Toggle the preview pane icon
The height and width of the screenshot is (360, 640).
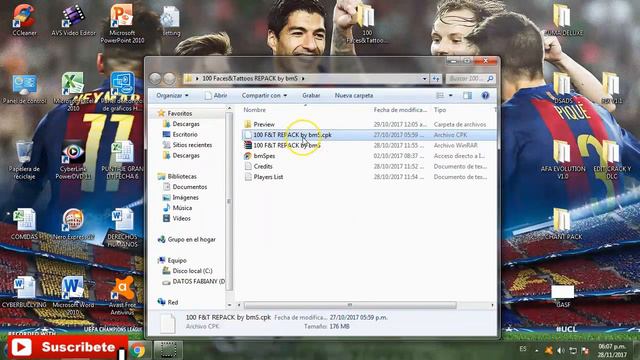pyautogui.click(x=467, y=96)
